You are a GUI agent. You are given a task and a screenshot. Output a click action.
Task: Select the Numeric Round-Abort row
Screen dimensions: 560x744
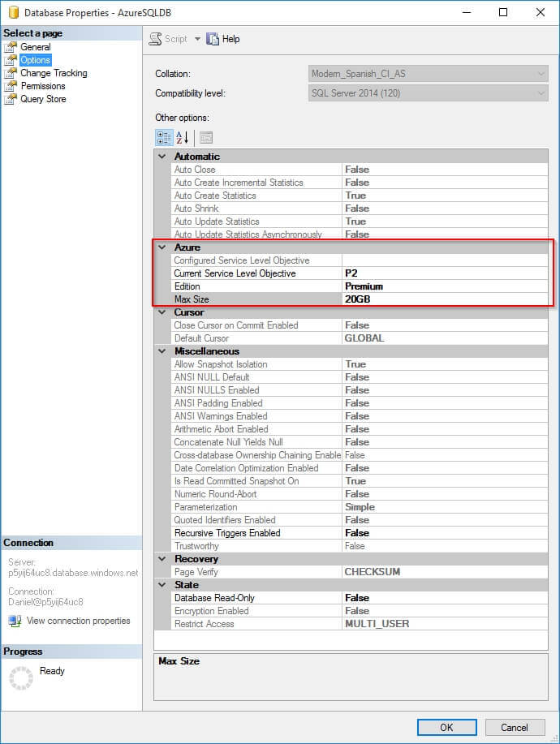[x=360, y=494]
